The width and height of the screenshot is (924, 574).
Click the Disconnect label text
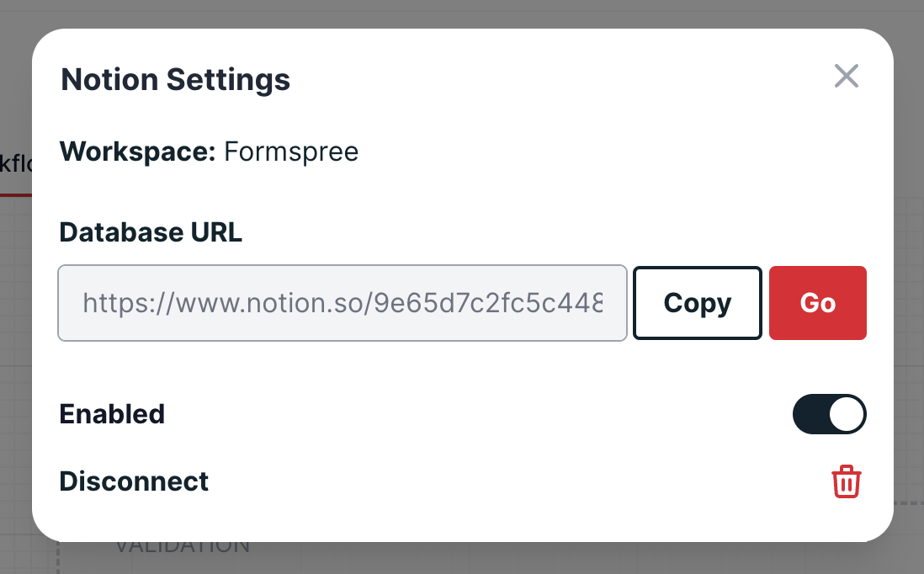[x=134, y=481]
